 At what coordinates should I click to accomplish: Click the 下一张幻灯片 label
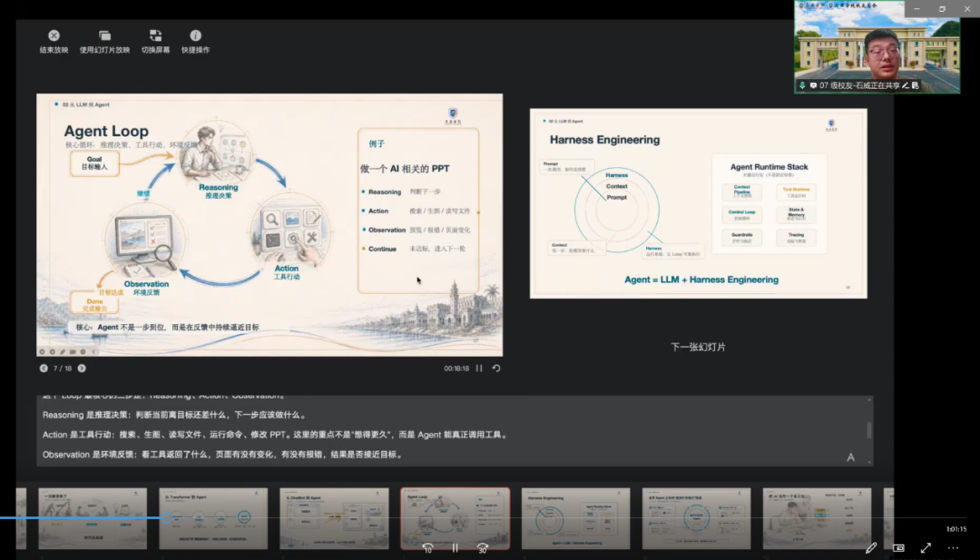698,347
